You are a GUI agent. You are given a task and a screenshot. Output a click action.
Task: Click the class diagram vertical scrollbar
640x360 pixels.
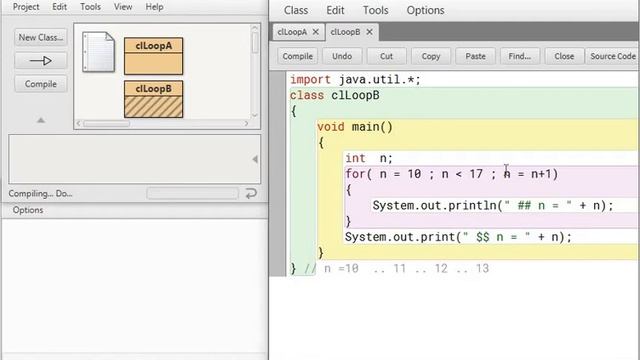coord(255,43)
